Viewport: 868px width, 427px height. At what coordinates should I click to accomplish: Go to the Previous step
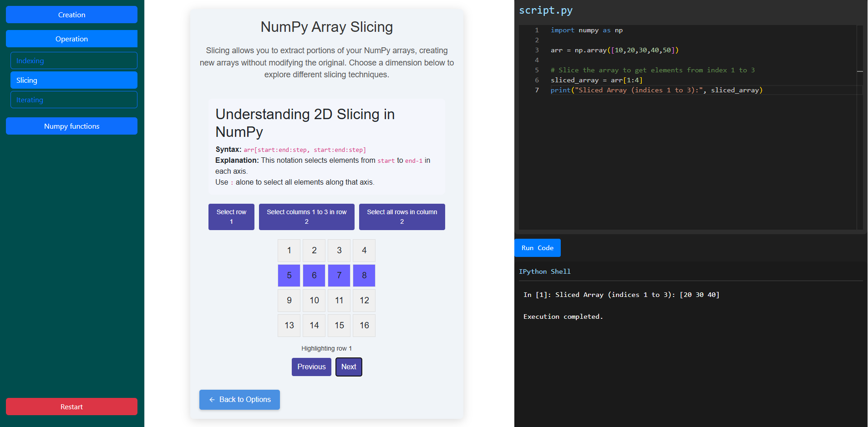click(311, 367)
